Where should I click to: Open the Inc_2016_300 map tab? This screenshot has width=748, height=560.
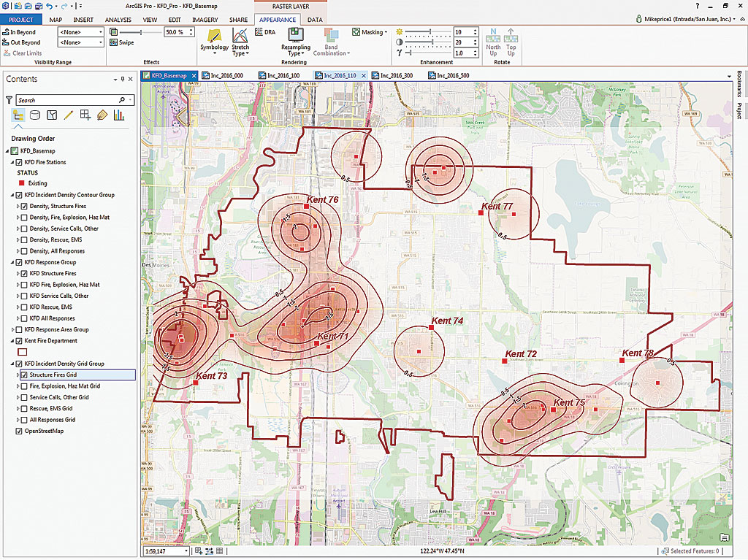[x=392, y=75]
